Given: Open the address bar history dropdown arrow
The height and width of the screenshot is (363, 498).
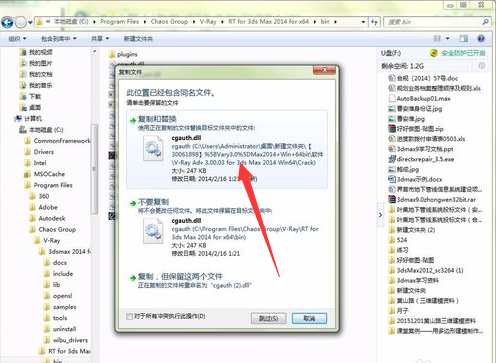Looking at the screenshot, I should coord(363,22).
